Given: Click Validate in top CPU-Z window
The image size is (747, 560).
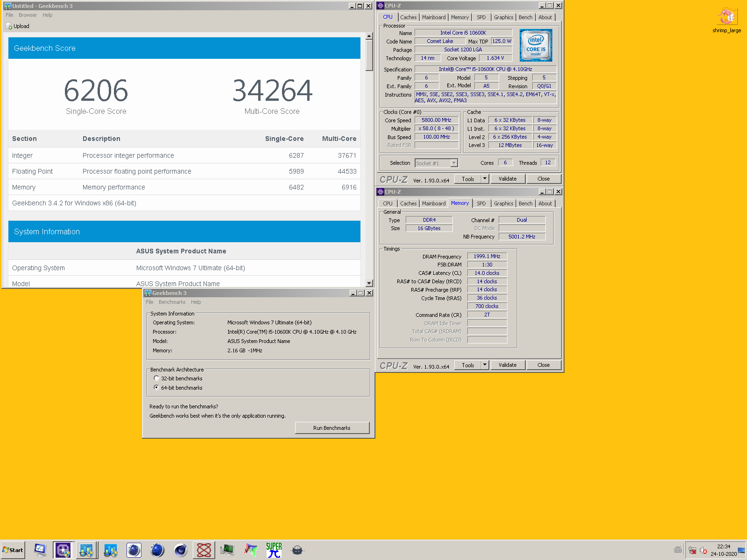Looking at the screenshot, I should [507, 179].
